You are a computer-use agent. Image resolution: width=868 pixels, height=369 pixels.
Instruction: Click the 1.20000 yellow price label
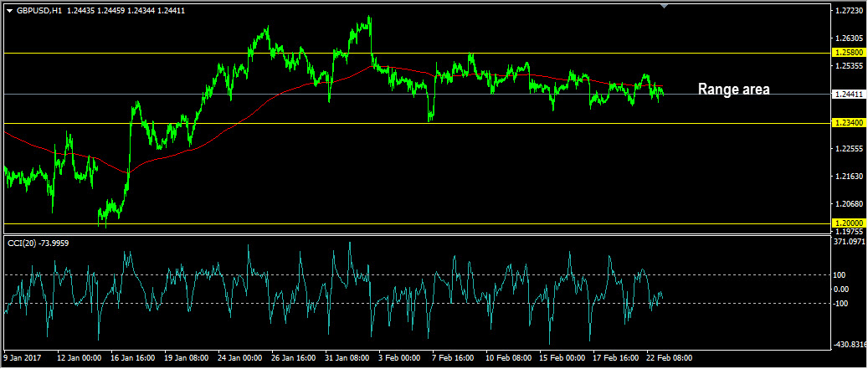pos(848,223)
